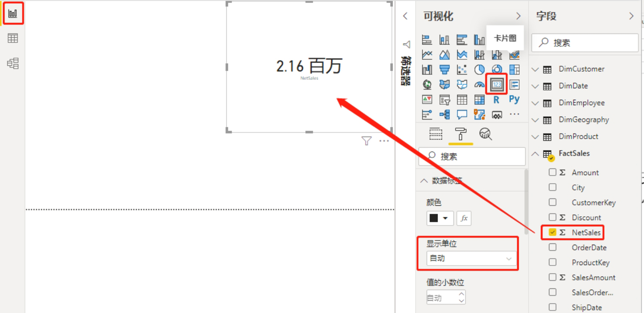The image size is (644, 313).
Task: Switch to the Data table view
Action: pos(13,38)
